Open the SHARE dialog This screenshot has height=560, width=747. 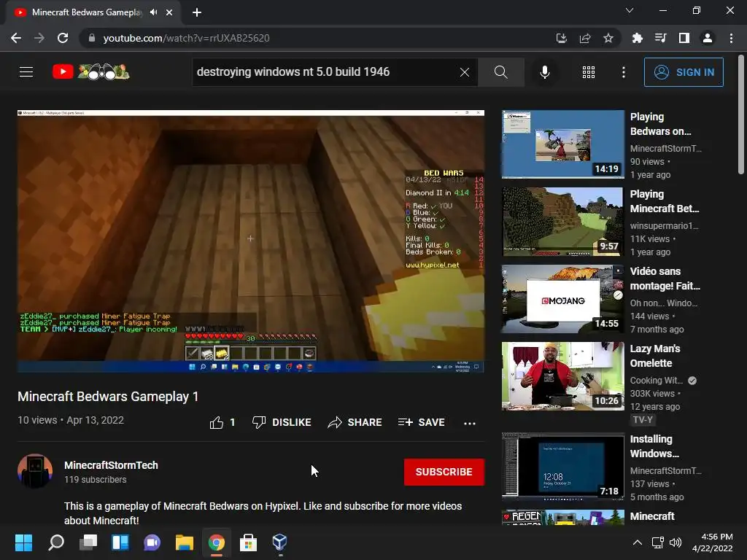click(355, 422)
